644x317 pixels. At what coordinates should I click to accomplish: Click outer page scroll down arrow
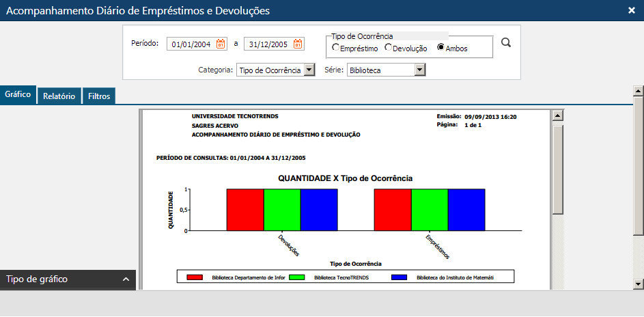tap(639, 284)
